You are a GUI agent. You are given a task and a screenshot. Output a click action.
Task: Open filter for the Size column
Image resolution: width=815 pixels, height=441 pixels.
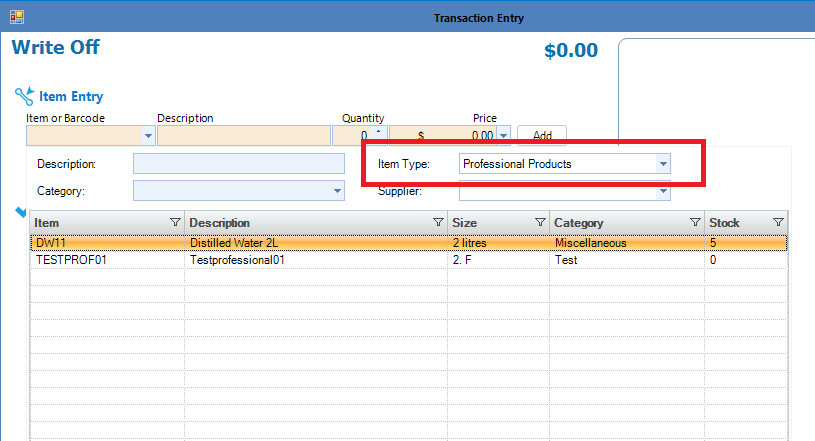(x=540, y=222)
